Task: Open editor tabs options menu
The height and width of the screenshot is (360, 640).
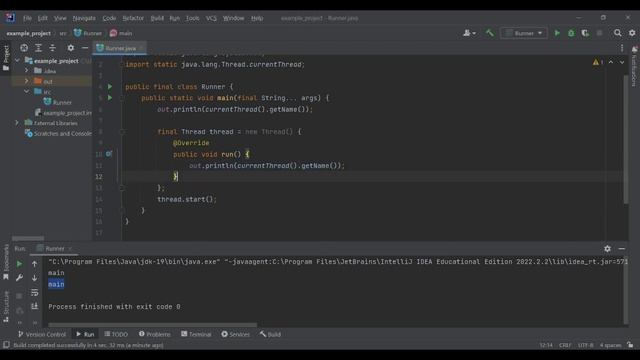Action: click(622, 48)
